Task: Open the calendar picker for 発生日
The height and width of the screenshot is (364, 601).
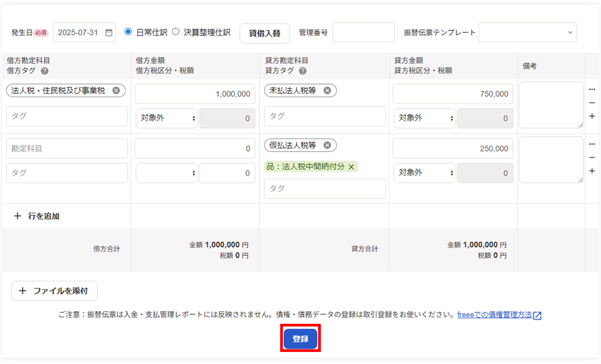Action: point(109,33)
